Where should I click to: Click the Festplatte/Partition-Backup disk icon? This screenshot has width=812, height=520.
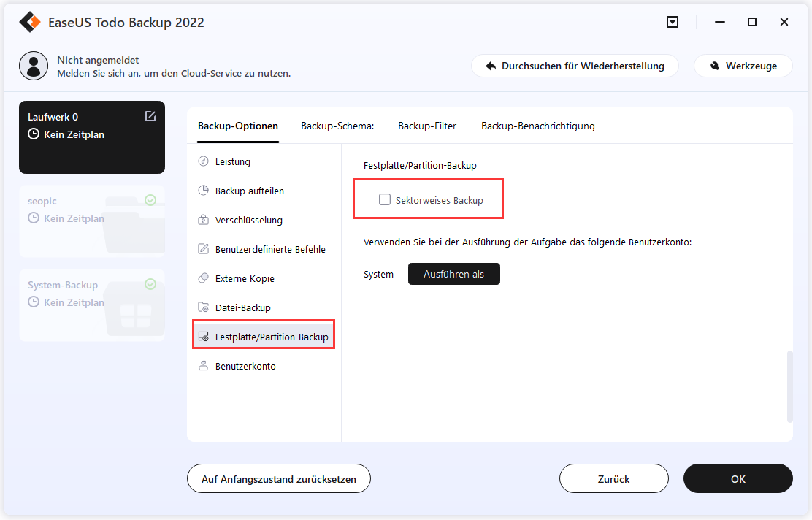[204, 337]
